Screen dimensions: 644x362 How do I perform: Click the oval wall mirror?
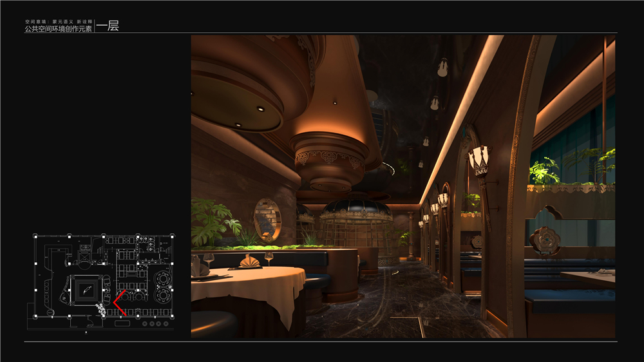(x=267, y=218)
